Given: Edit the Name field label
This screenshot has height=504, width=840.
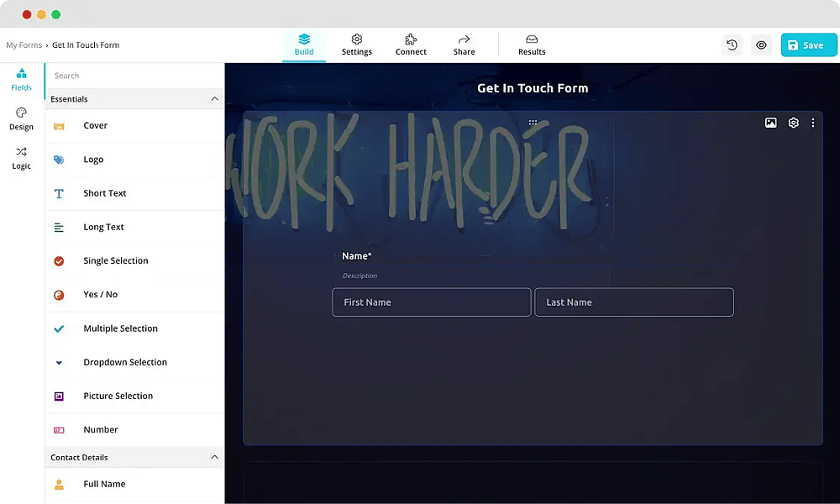Looking at the screenshot, I should click(357, 256).
